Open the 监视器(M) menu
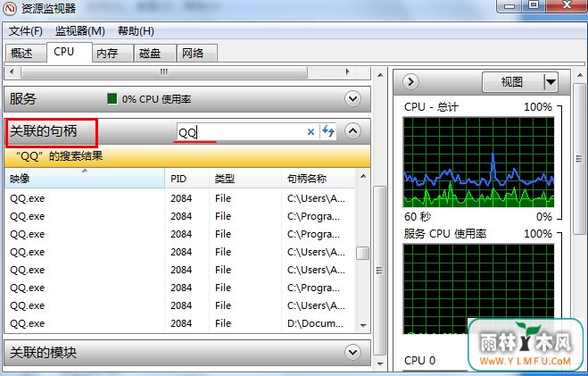This screenshot has height=376, width=588. click(80, 31)
